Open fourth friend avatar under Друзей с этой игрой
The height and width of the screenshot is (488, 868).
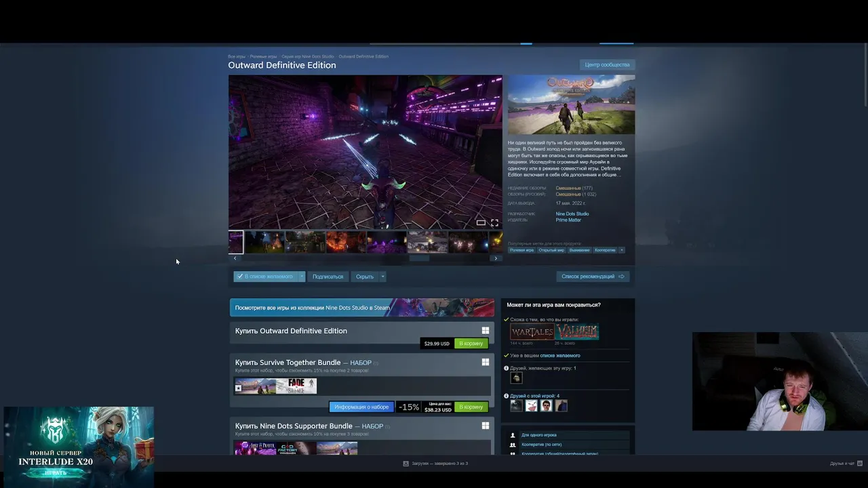click(x=561, y=406)
